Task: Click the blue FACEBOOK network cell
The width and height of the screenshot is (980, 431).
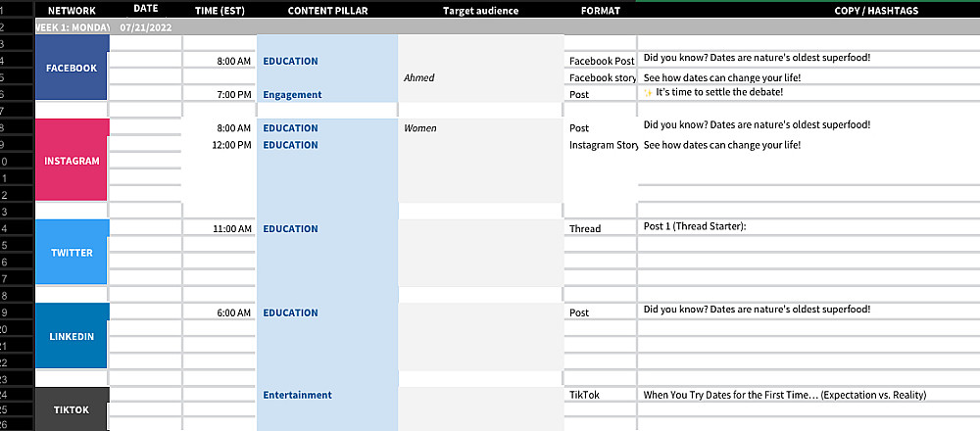Action: [x=72, y=69]
